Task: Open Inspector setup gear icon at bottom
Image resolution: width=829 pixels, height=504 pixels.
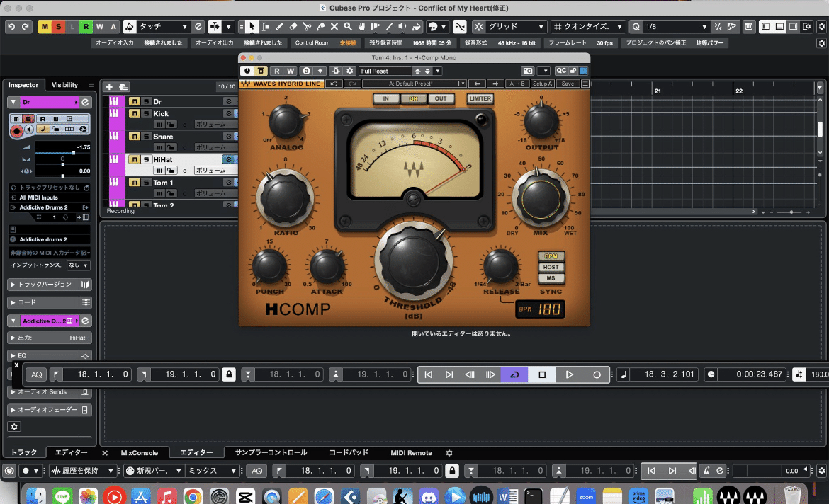Action: coord(14,426)
